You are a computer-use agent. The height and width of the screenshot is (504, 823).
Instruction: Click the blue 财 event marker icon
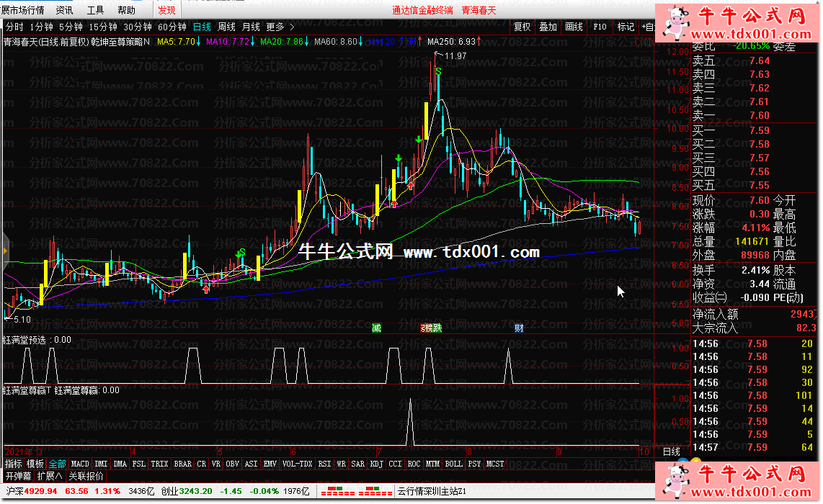519,328
